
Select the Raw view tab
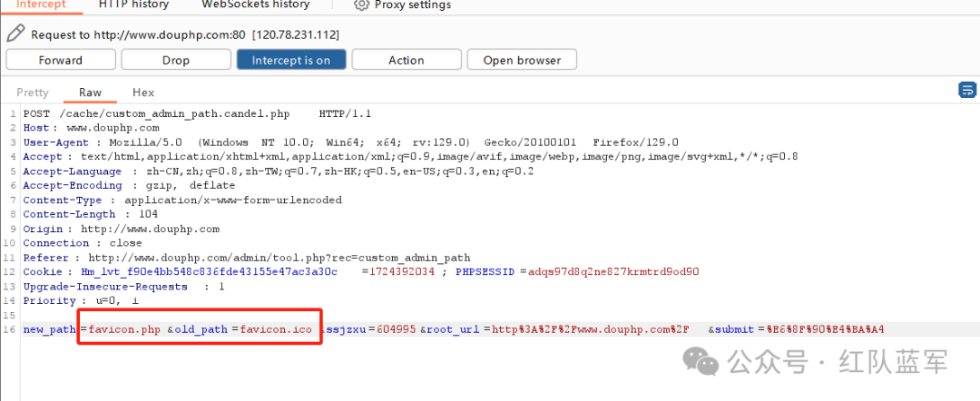90,93
